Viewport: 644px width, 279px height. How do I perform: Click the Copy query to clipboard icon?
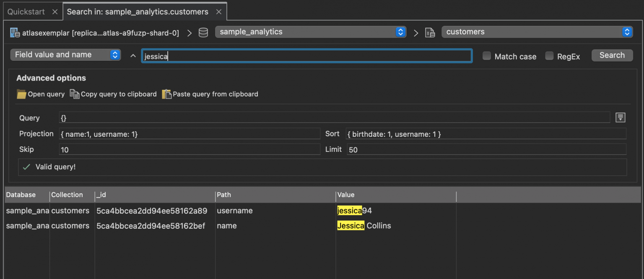75,94
